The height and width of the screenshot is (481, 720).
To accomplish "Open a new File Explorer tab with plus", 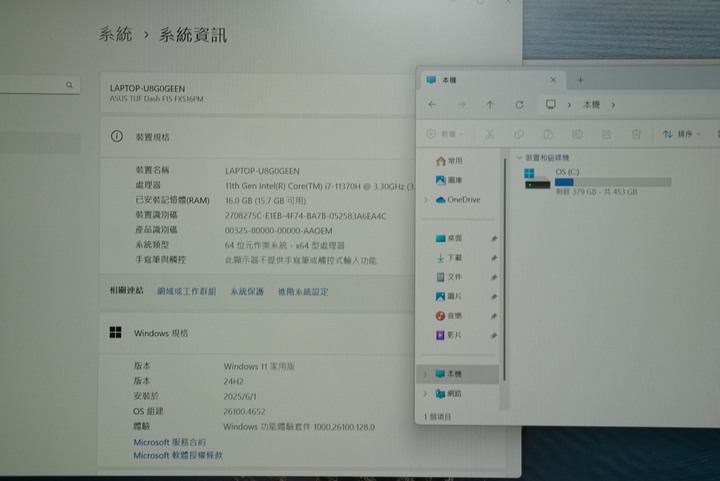I will tap(580, 80).
